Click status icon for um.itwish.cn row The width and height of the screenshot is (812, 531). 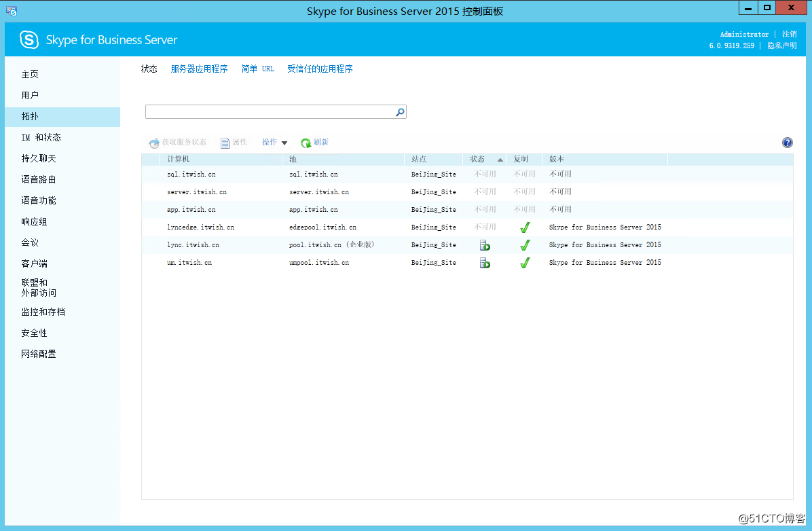click(x=485, y=263)
